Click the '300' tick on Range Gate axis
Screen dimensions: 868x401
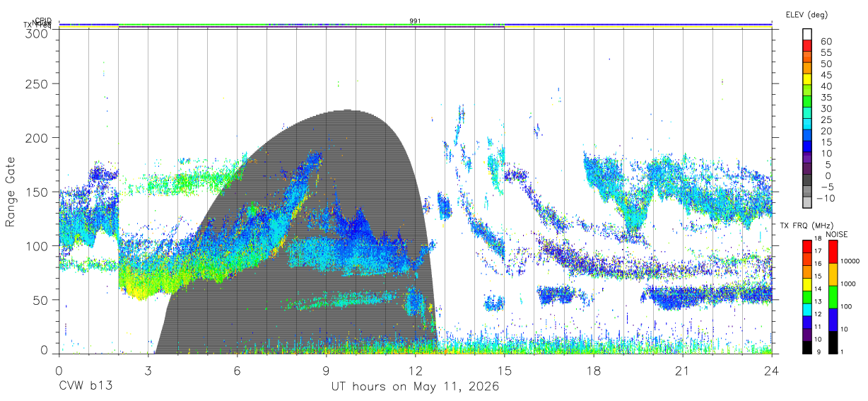(x=37, y=33)
